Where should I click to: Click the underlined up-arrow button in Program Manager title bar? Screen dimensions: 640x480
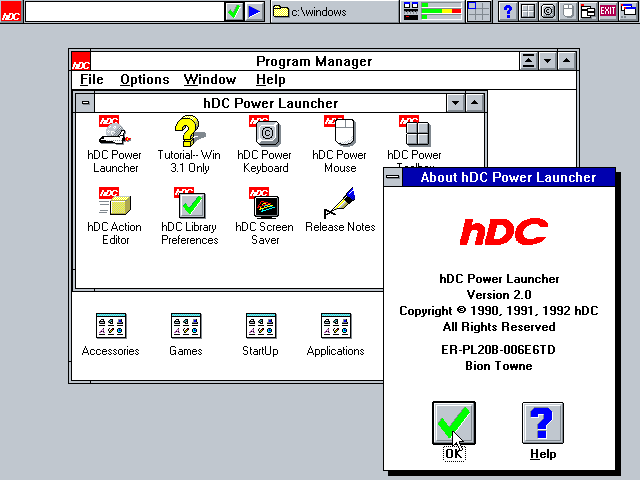click(529, 61)
